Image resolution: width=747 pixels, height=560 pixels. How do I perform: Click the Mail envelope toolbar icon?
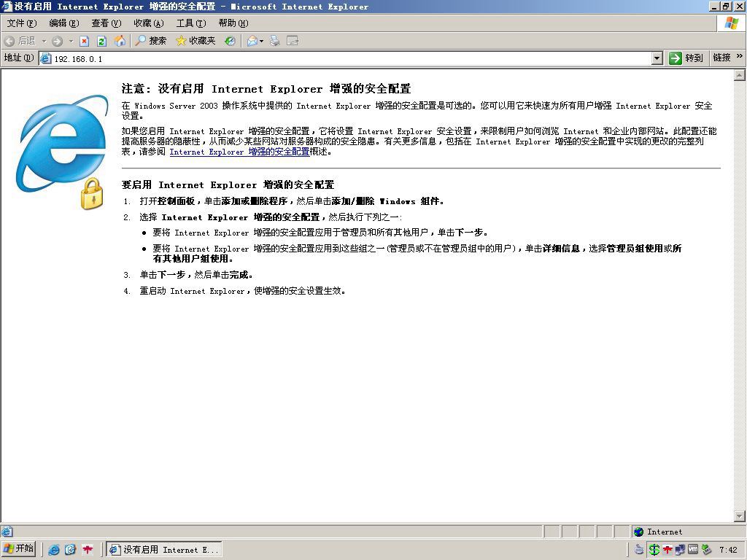tap(252, 42)
